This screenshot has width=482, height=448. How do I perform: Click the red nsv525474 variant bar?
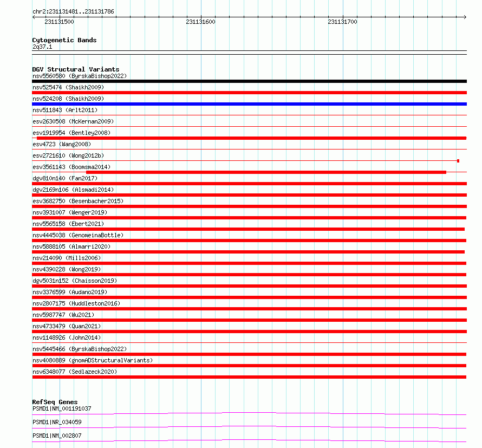[x=249, y=93]
